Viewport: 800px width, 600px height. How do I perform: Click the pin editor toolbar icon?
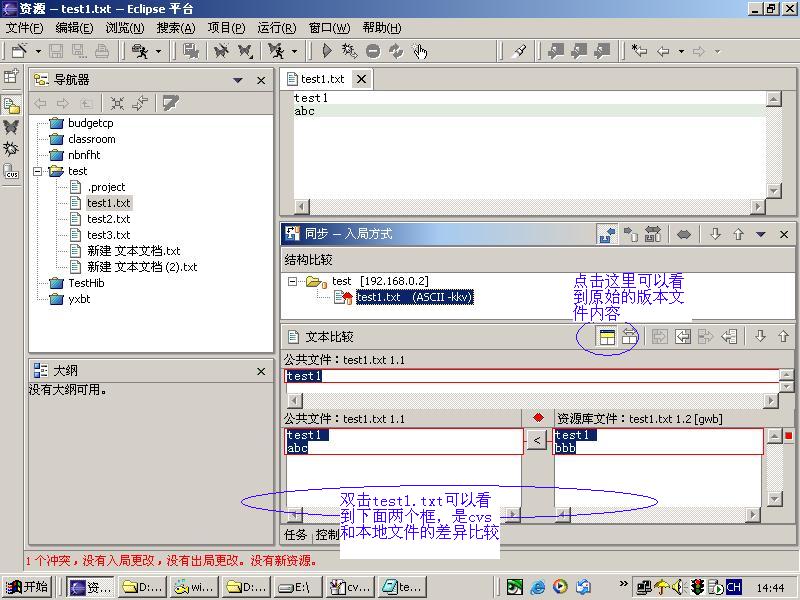click(x=519, y=51)
